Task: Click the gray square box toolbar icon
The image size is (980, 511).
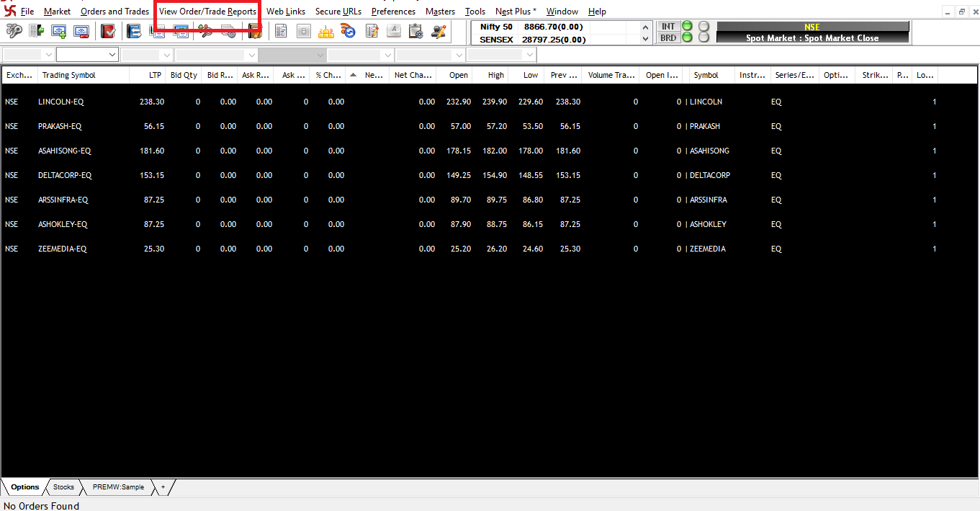Action: [304, 31]
